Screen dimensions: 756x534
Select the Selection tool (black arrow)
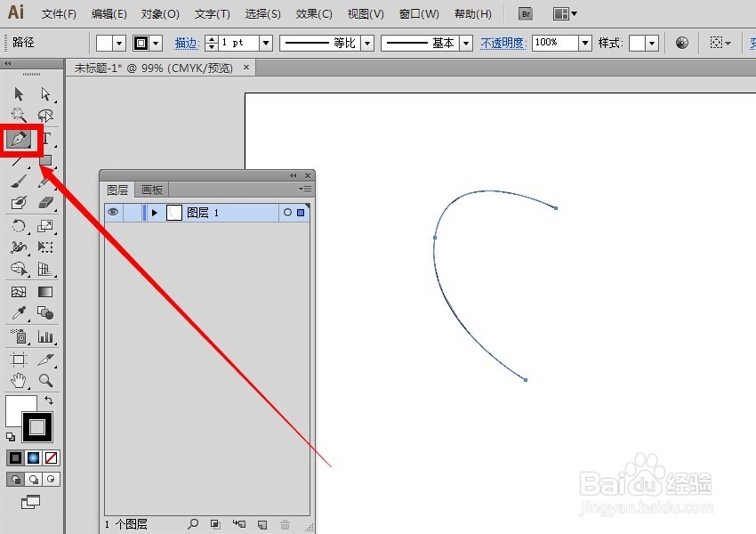[x=19, y=93]
